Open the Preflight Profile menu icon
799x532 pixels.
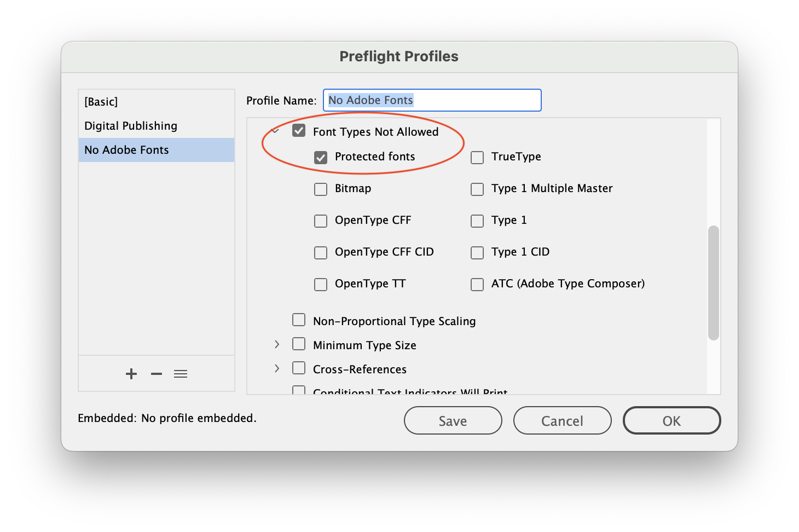click(x=181, y=374)
